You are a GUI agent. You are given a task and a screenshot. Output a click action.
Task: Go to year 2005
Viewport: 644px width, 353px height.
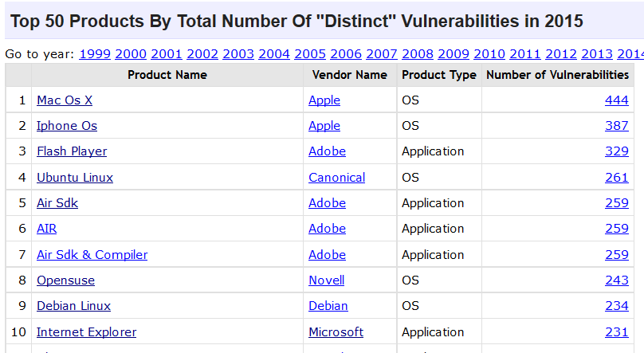coord(310,54)
